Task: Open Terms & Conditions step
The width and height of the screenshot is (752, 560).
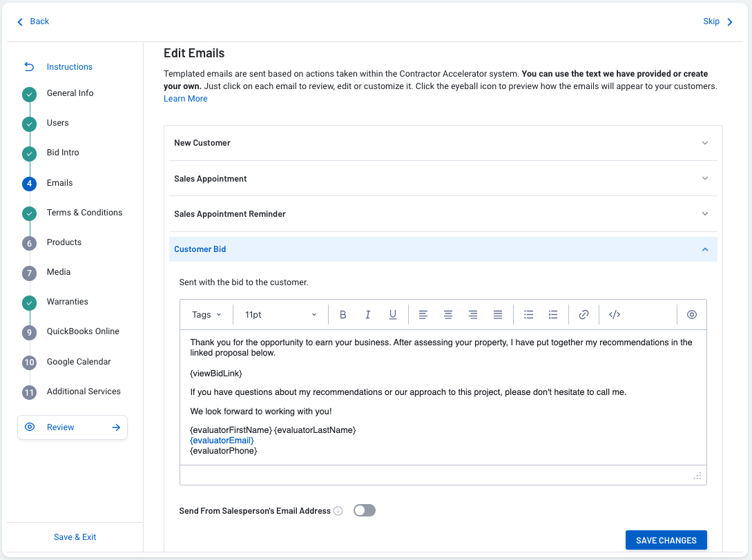Action: [x=84, y=213]
